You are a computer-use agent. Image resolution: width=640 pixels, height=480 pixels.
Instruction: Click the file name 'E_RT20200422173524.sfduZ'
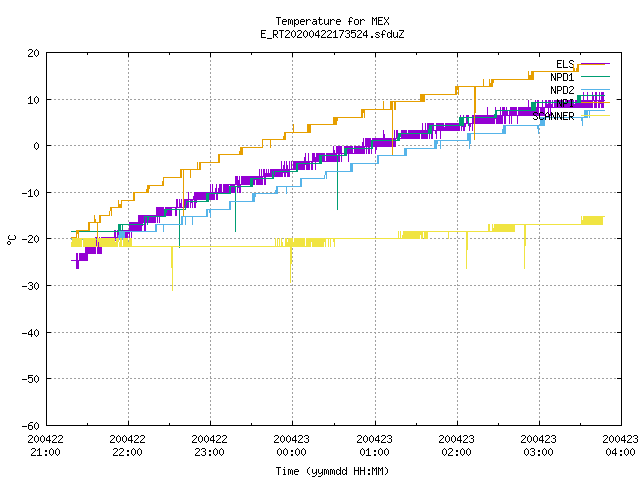(332, 34)
